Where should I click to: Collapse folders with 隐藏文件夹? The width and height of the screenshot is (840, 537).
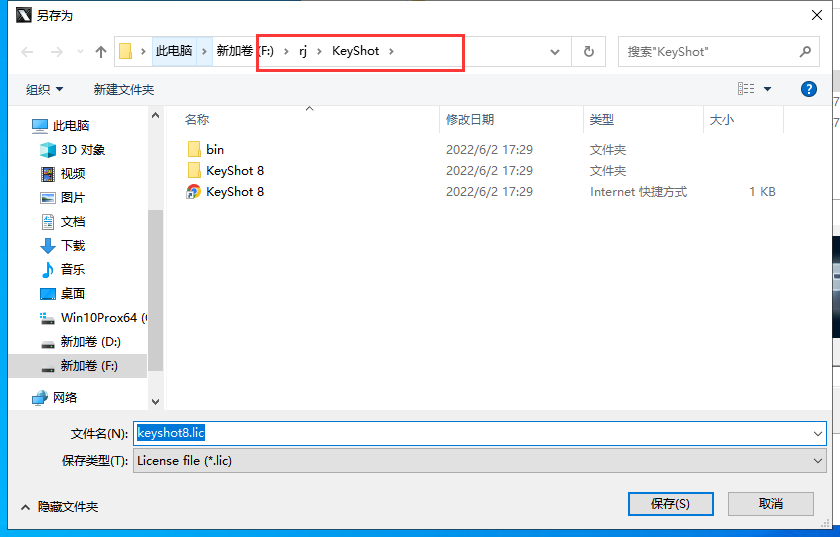pyautogui.click(x=59, y=506)
